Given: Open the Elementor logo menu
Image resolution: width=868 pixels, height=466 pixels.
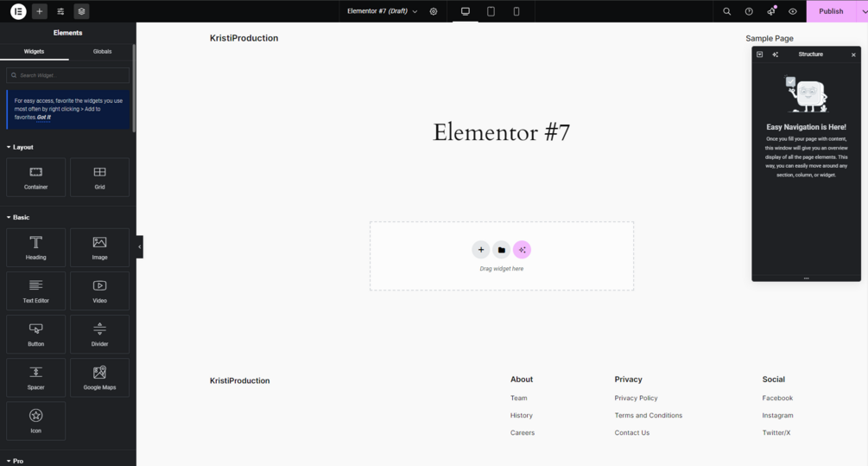Looking at the screenshot, I should tap(18, 11).
